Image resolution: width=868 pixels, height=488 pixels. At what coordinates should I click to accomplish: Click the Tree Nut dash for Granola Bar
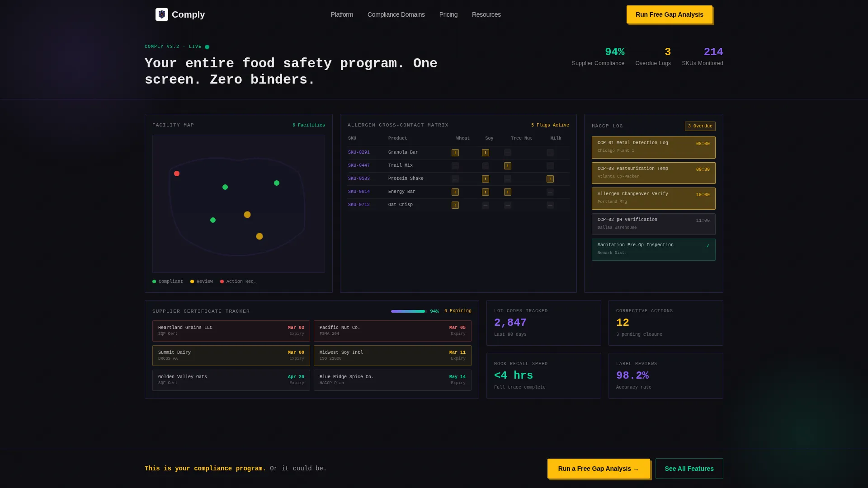(x=508, y=153)
